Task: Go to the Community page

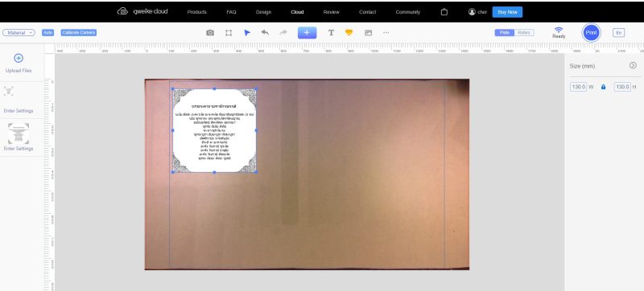Action: point(408,12)
